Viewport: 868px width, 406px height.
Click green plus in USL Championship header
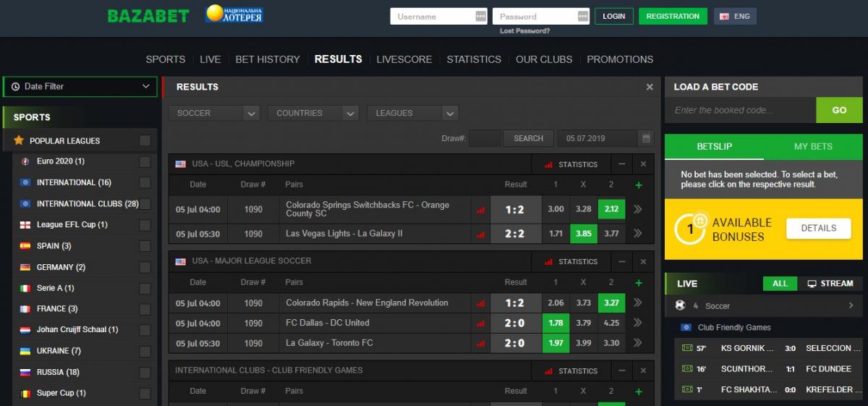(x=638, y=185)
